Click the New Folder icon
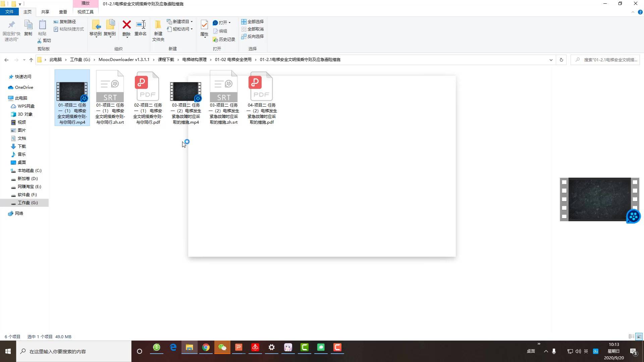The width and height of the screenshot is (644, 362). point(158,25)
